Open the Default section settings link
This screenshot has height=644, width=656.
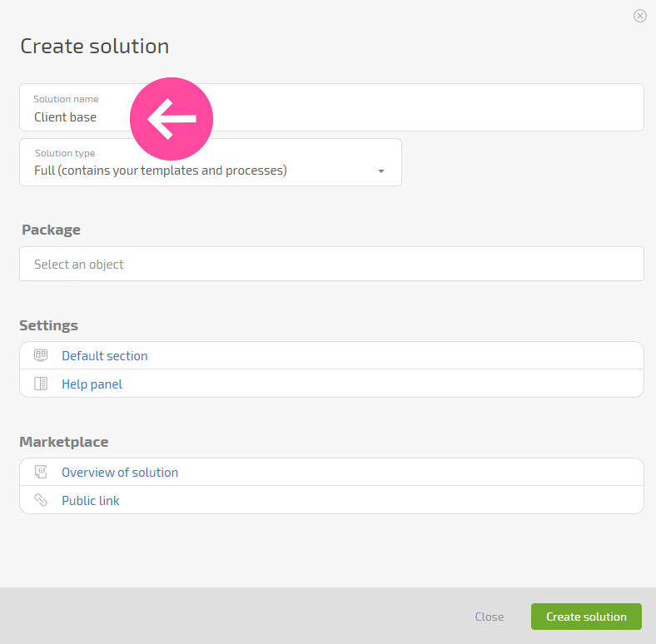point(105,356)
